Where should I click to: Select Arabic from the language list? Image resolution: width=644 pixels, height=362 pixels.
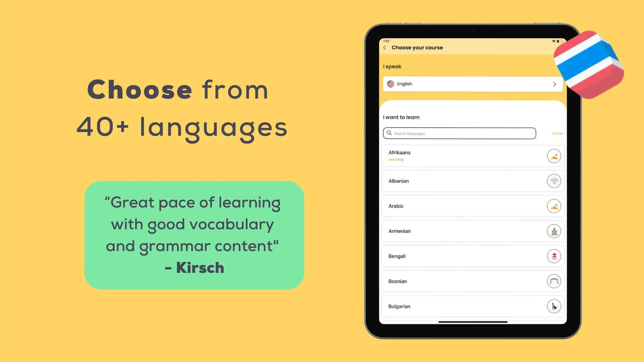472,206
